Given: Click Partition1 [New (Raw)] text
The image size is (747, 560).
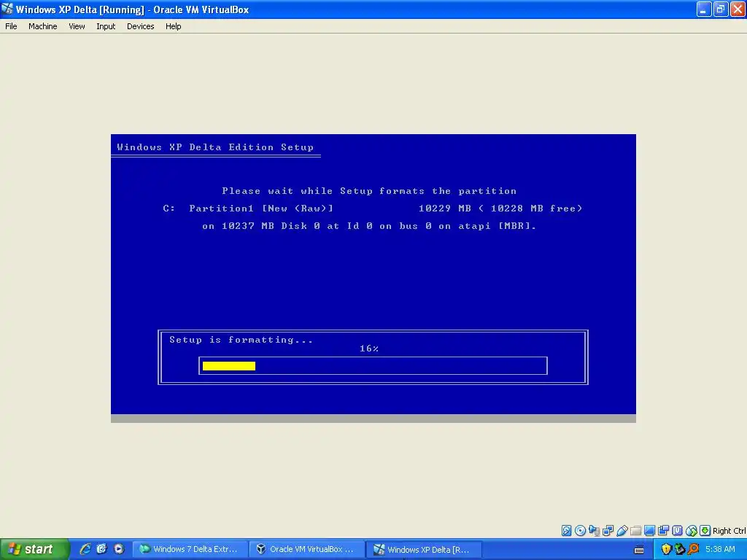Looking at the screenshot, I should click(x=261, y=208).
